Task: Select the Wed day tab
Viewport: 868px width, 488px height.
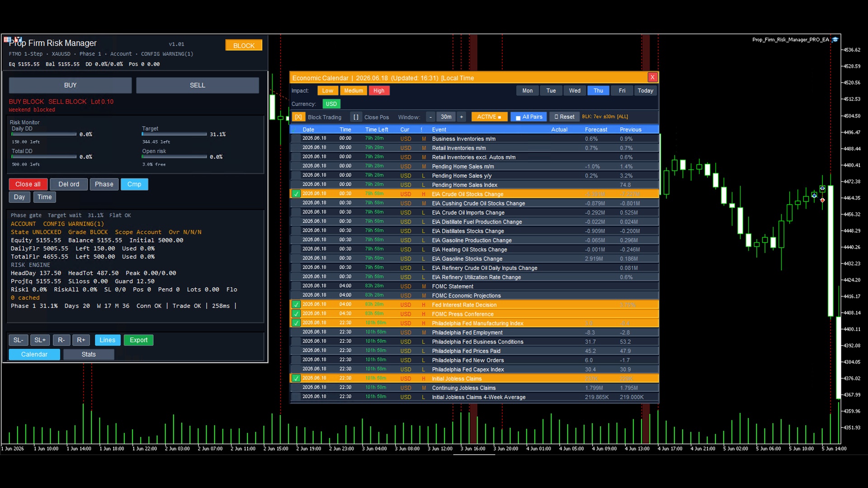Action: point(575,91)
